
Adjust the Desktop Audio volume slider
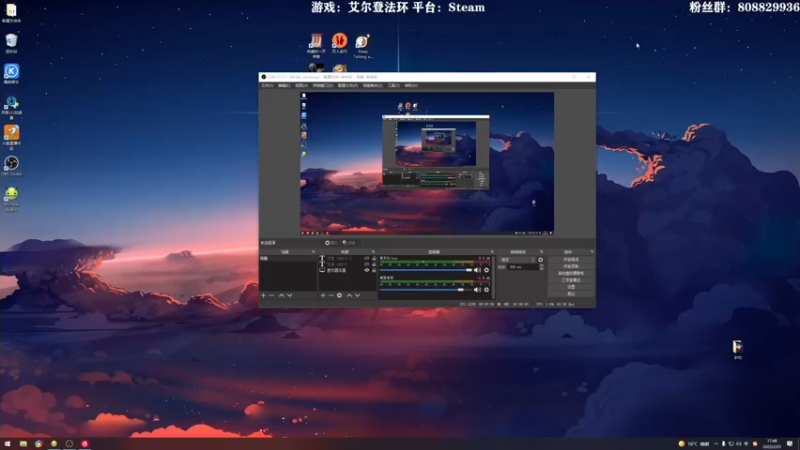click(x=426, y=290)
